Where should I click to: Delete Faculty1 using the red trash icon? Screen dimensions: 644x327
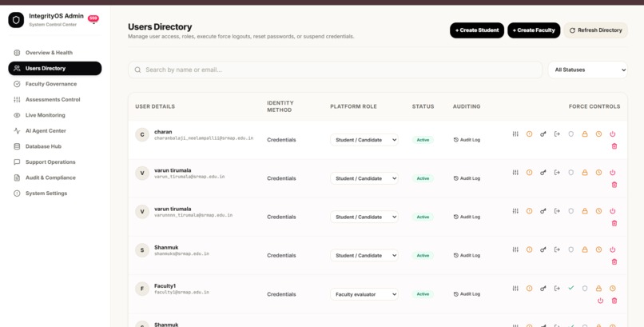pos(614,301)
